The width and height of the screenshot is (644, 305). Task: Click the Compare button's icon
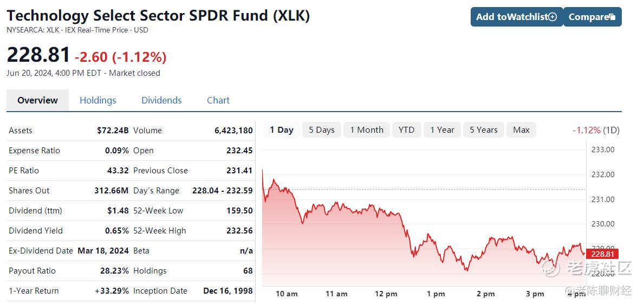[x=612, y=17]
